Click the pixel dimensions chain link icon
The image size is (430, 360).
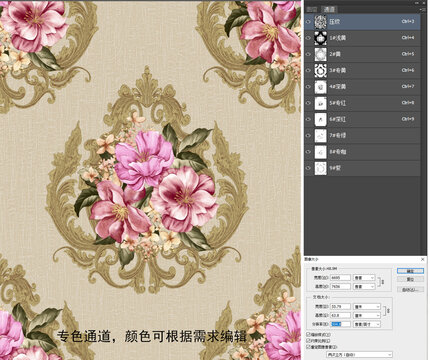coord(382,282)
